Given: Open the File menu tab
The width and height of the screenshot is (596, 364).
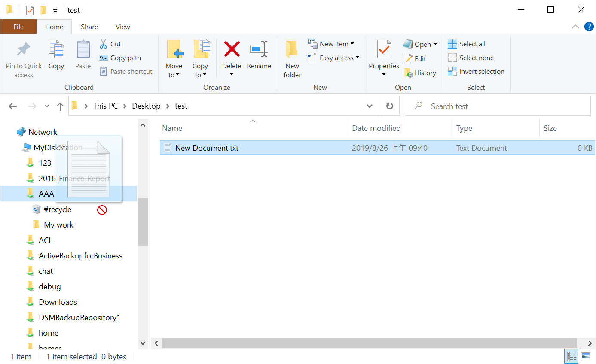Looking at the screenshot, I should click(x=18, y=27).
